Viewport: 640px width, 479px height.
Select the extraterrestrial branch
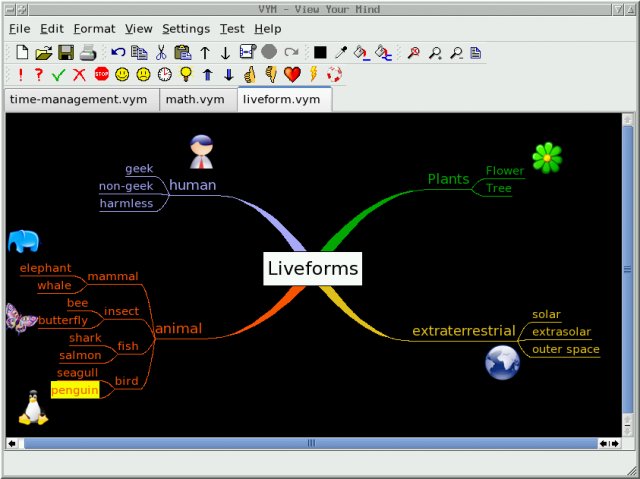click(464, 331)
